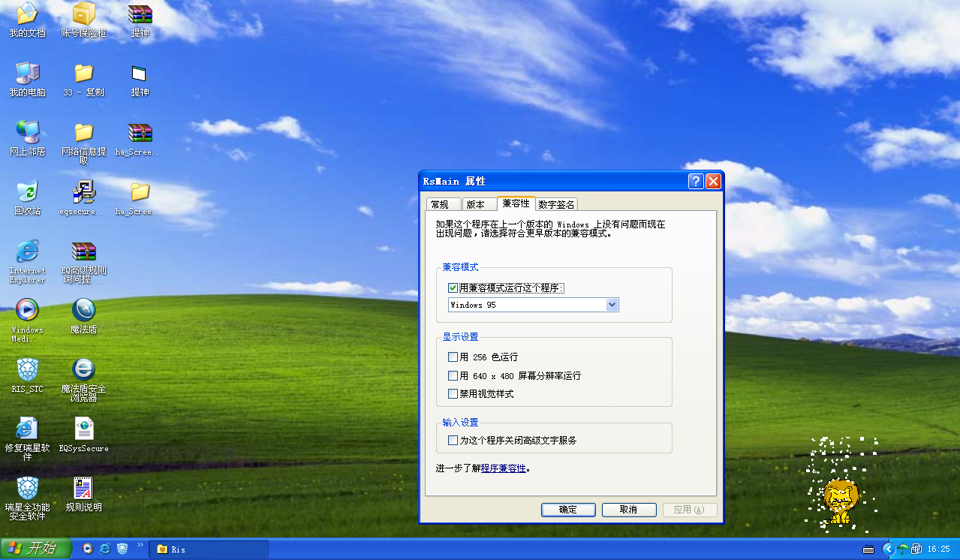The image size is (960, 560).
Task: Click the green umbrella tray icon
Action: pyautogui.click(x=903, y=549)
